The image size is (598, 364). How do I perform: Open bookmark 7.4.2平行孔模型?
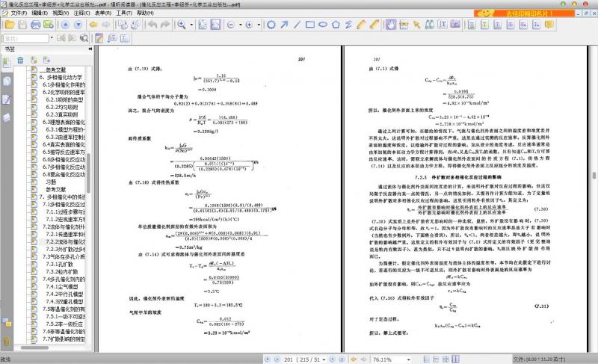(x=64, y=294)
